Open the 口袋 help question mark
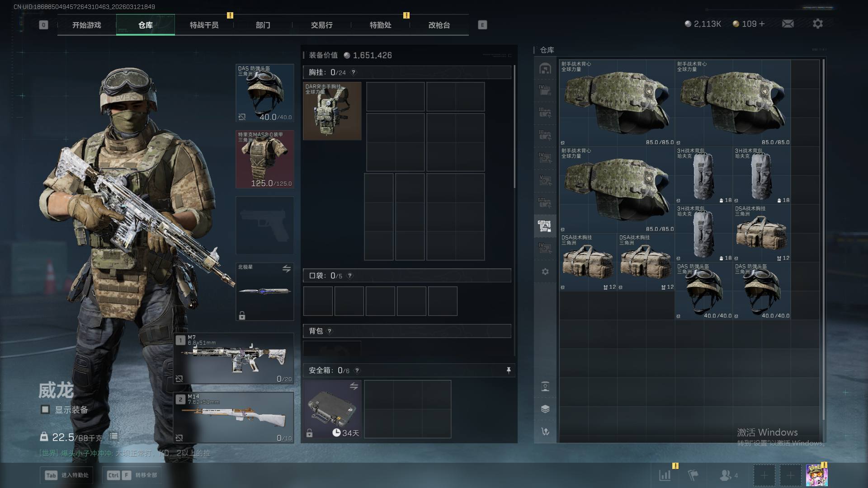868x488 pixels. [349, 276]
